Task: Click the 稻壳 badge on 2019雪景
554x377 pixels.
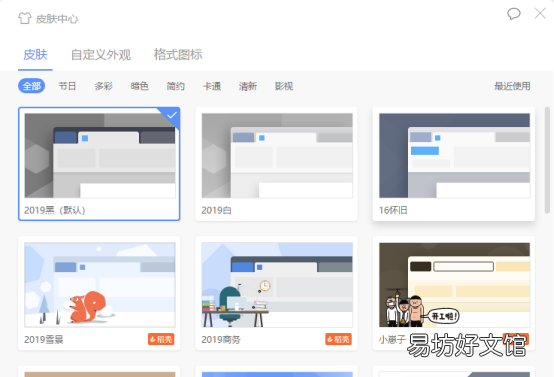Action: click(161, 339)
